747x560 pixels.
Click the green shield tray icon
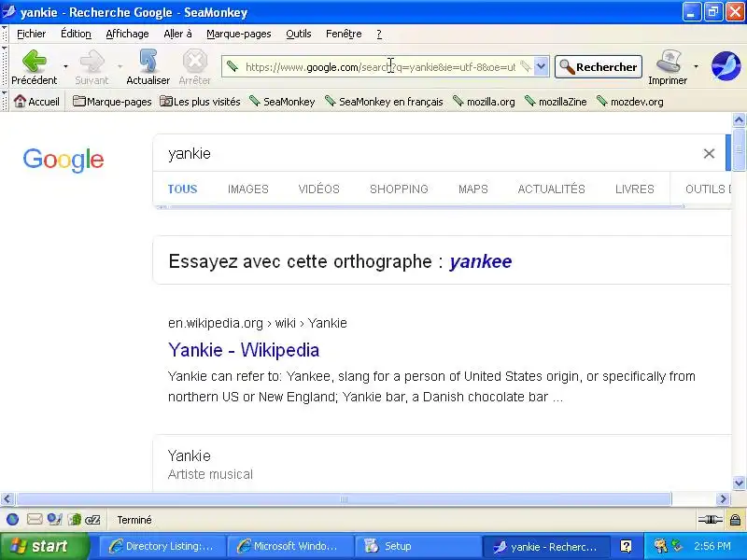tap(677, 545)
